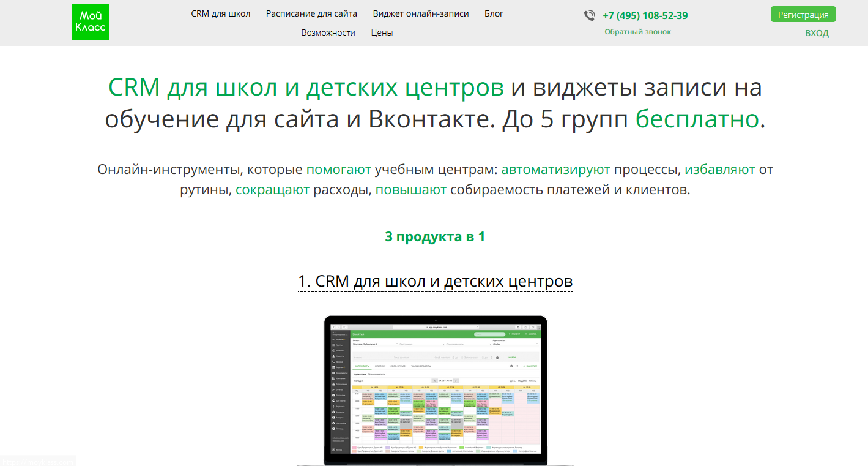Click the laptop CRM calendar screenshot
Image resolution: width=868 pixels, height=466 pixels.
[x=436, y=391]
